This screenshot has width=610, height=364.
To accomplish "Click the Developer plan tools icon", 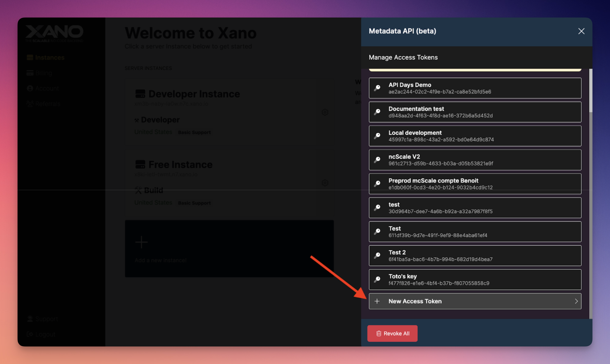I will (137, 120).
